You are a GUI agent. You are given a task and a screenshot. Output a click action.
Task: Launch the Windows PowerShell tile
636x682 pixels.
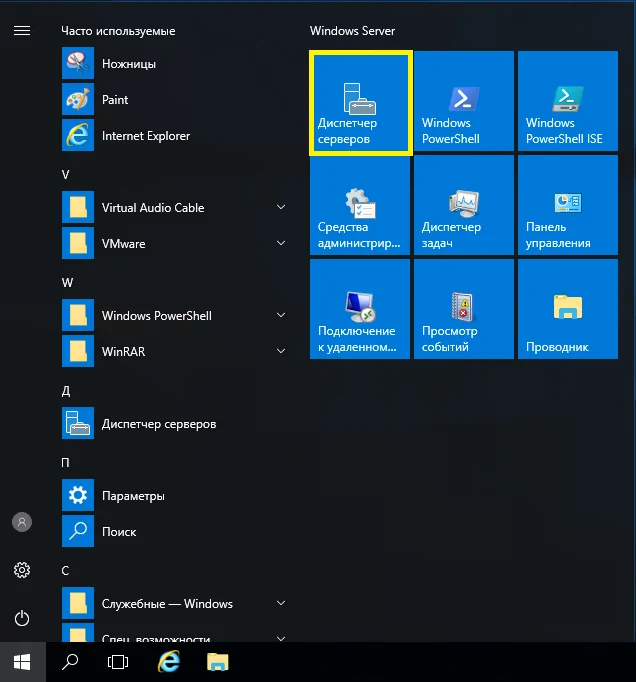point(464,101)
